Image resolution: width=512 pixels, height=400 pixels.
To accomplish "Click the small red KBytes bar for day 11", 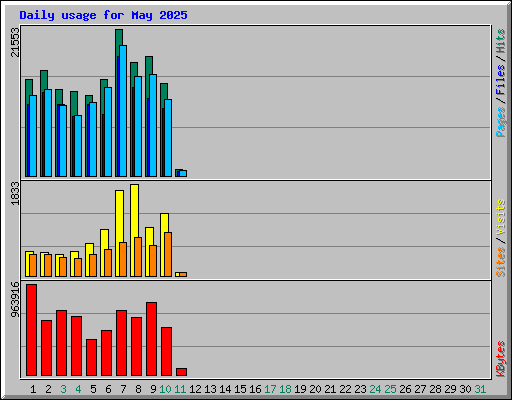I will pos(182,372).
